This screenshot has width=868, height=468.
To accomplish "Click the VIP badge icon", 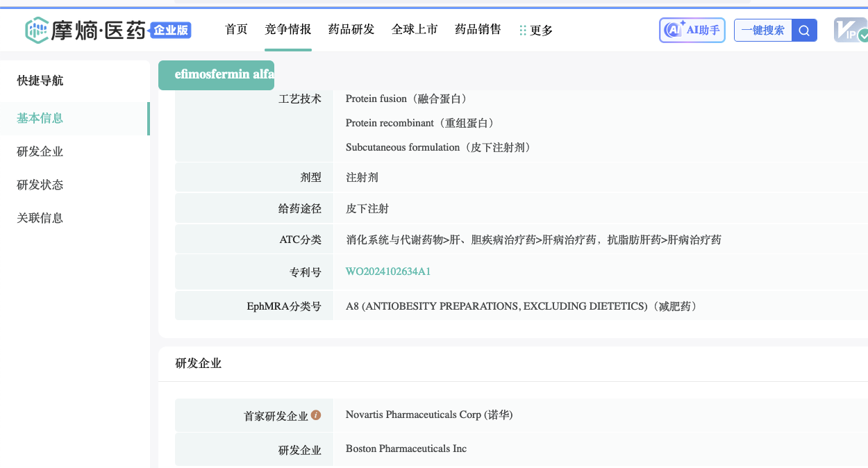I will (x=851, y=30).
